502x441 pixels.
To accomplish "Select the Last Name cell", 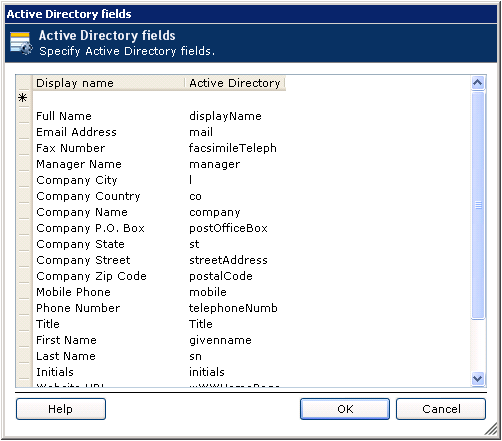I will pos(109,356).
